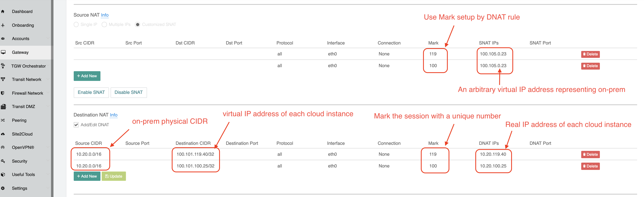This screenshot has height=197, width=644.
Task: Delete the DNAT rule with mark 119
Action: point(590,155)
